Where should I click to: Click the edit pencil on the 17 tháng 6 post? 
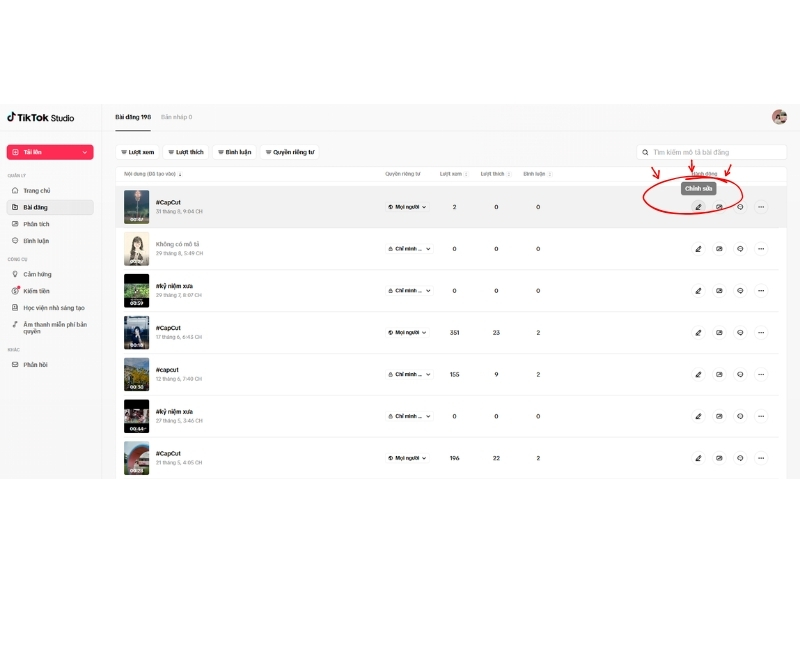[x=698, y=333]
